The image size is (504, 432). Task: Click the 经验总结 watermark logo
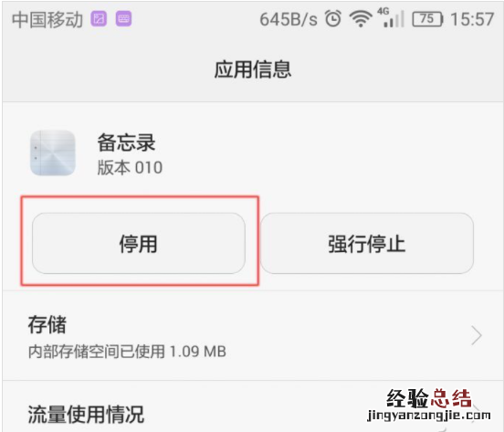click(x=429, y=398)
